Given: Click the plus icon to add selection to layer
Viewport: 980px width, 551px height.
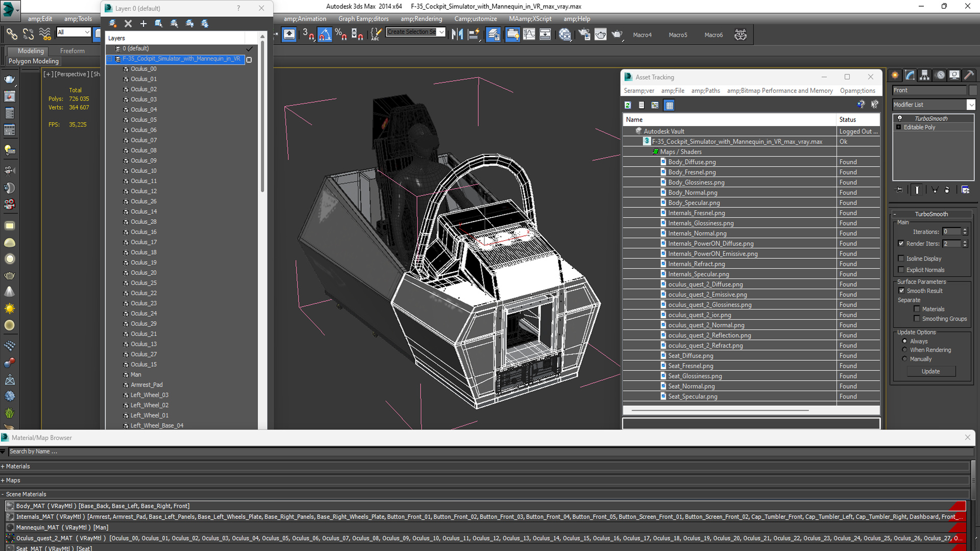Looking at the screenshot, I should 143,23.
